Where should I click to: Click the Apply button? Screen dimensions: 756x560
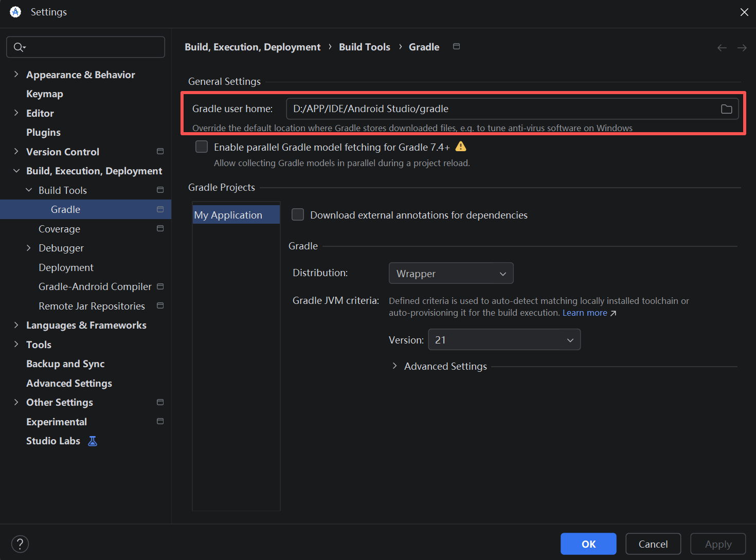click(718, 544)
